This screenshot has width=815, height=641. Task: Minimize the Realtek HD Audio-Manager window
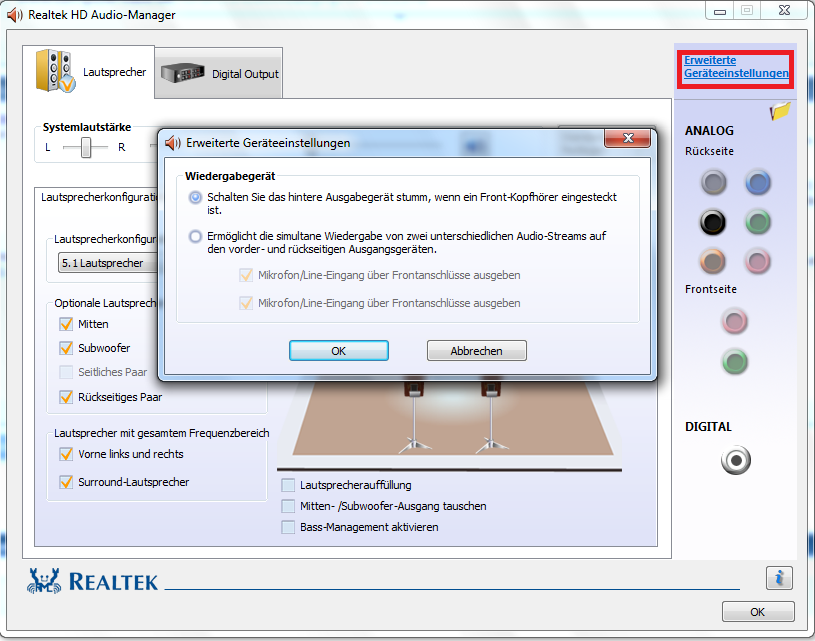[x=720, y=11]
